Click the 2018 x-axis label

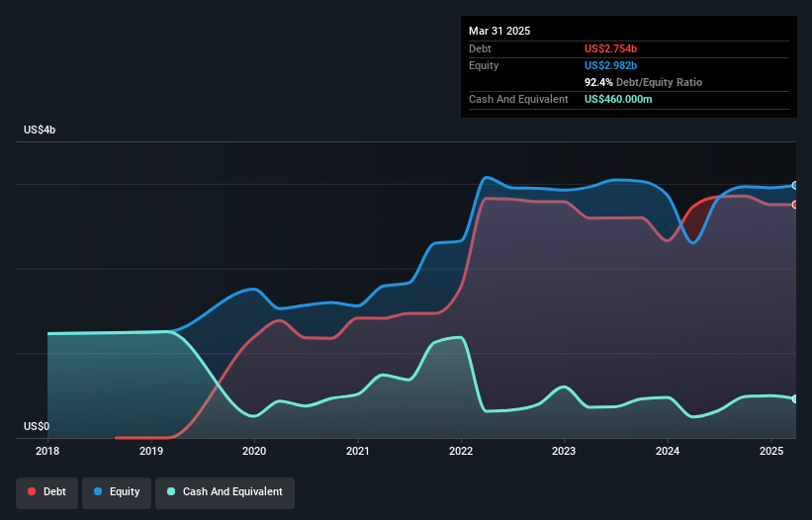coord(47,451)
